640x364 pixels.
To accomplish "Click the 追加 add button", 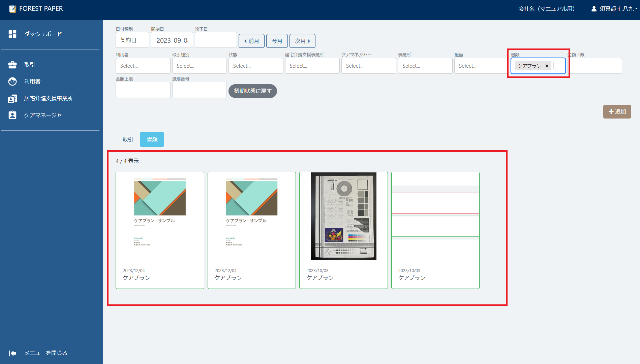I will pyautogui.click(x=617, y=111).
